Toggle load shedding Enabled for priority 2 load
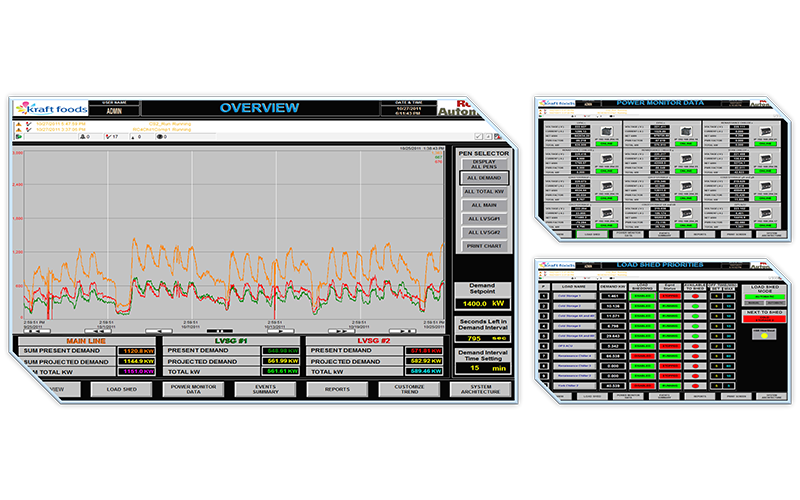 click(x=643, y=306)
